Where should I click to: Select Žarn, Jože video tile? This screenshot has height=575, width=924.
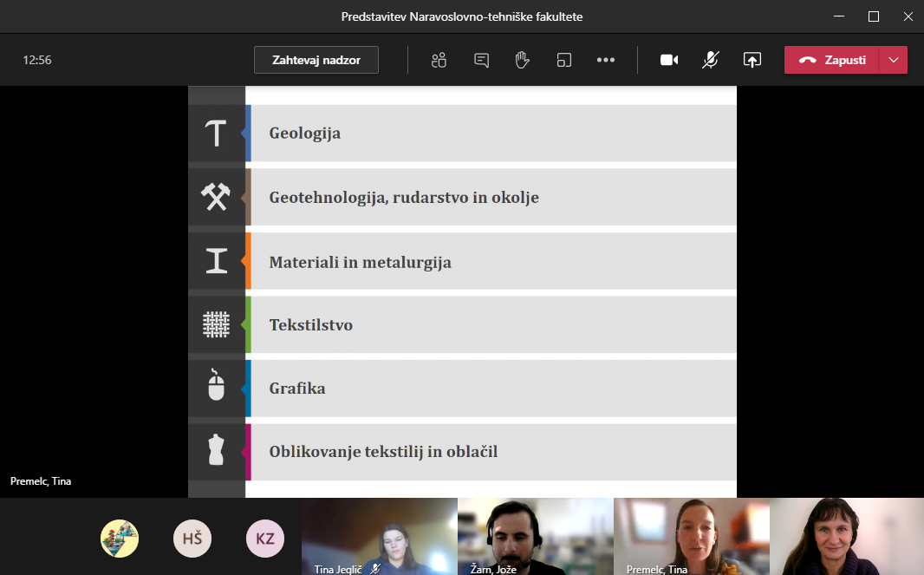536,536
